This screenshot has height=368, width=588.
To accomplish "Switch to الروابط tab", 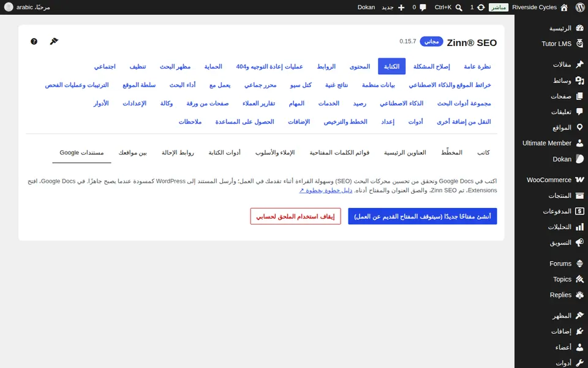I will pos(326,66).
